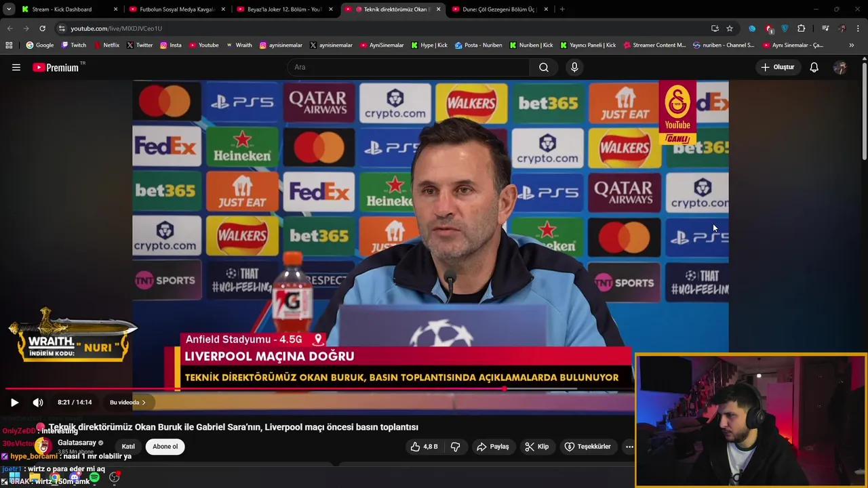Play the paused video
This screenshot has width=868, height=488.
point(14,403)
